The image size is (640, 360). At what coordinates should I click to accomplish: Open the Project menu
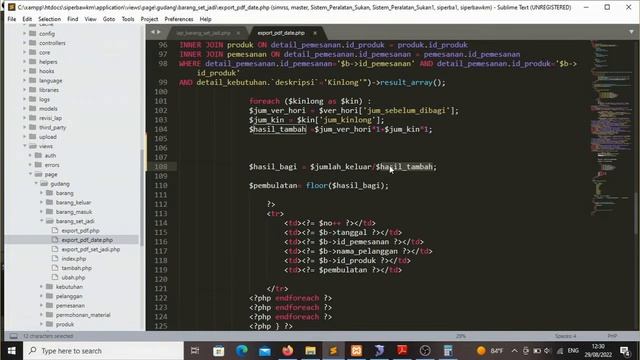149,19
